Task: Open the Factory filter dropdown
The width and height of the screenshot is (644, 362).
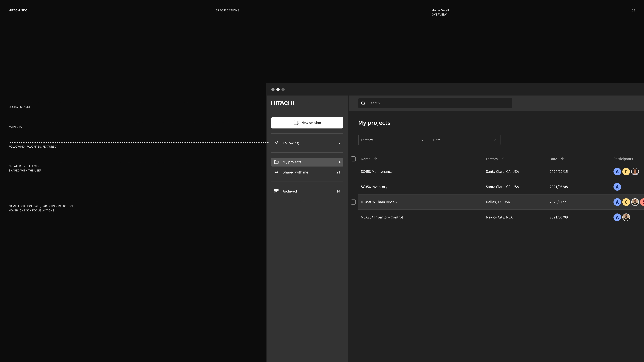Action: coord(393,140)
